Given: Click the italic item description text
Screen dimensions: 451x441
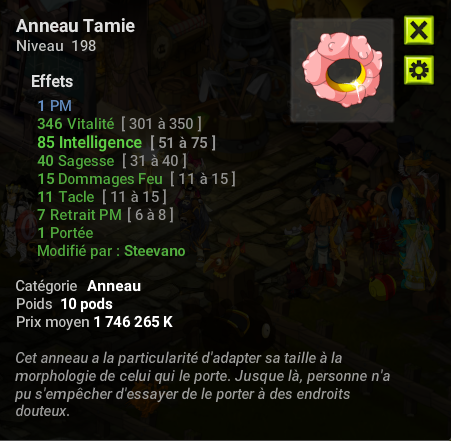Looking at the screenshot, I should coord(202,385).
